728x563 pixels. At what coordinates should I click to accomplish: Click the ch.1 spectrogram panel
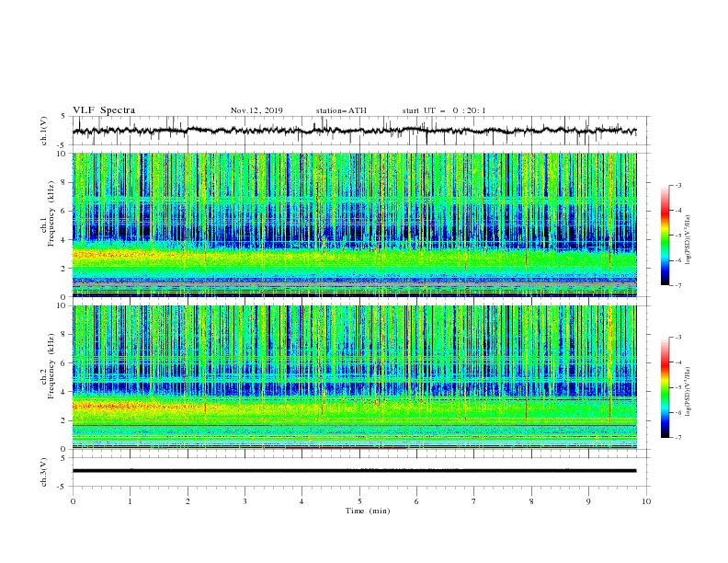click(x=354, y=224)
